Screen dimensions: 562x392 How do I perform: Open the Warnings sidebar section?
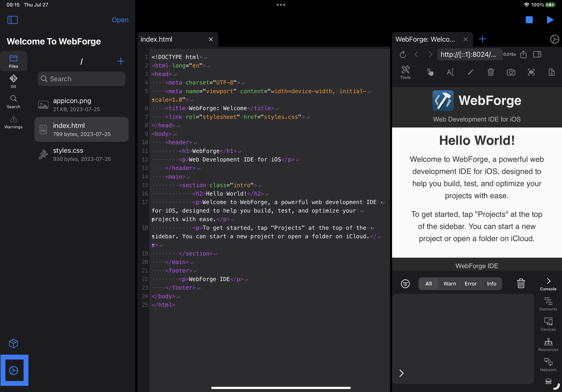point(13,122)
